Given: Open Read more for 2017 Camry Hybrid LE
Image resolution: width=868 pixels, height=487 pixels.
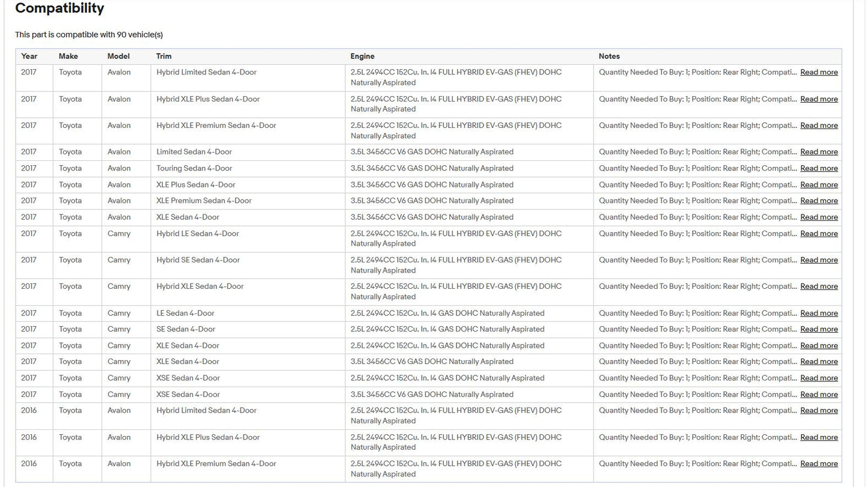Looking at the screenshot, I should pos(819,234).
